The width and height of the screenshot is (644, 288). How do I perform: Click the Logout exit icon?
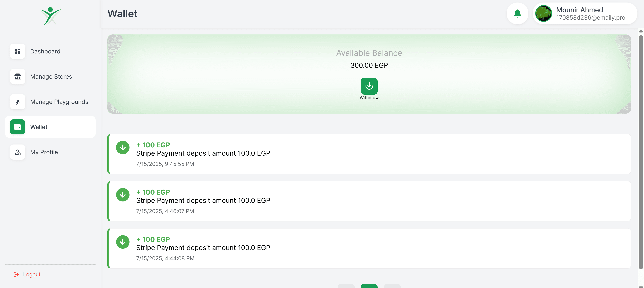point(16,275)
